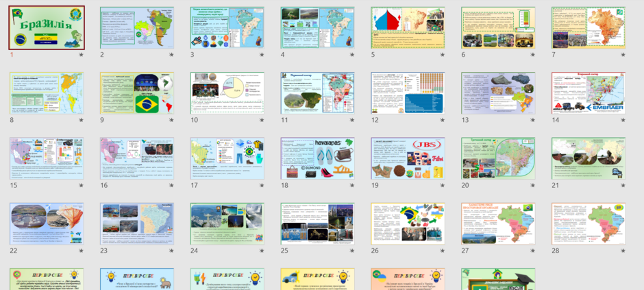
Task: Select slide 17 with jeans image
Action: tap(227, 158)
